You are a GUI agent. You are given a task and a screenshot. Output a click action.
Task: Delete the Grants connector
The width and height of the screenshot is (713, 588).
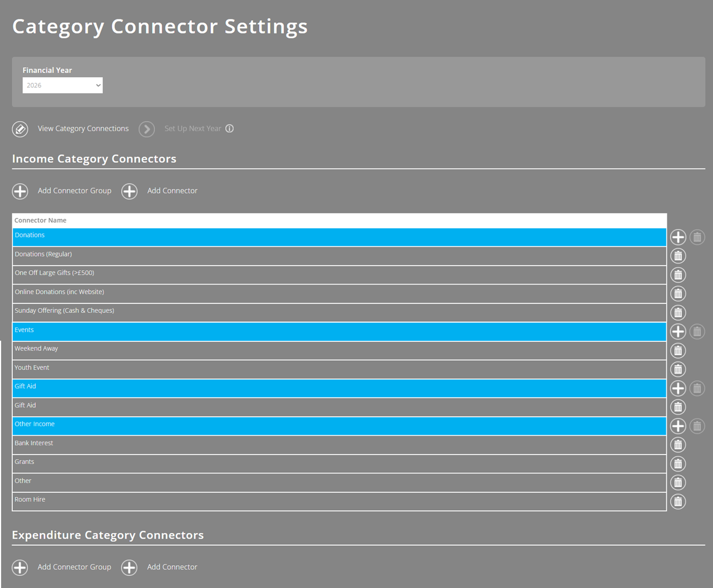click(678, 464)
